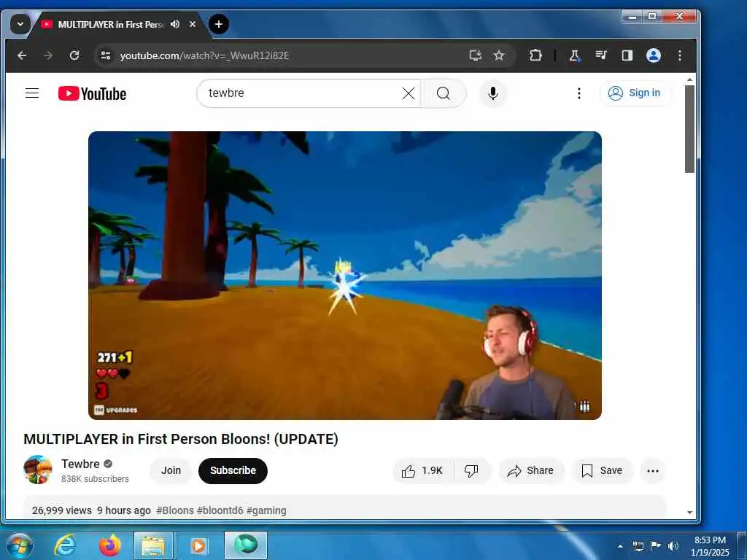This screenshot has height=560, width=747.
Task: Click the #gaming hashtag
Action: 266,510
